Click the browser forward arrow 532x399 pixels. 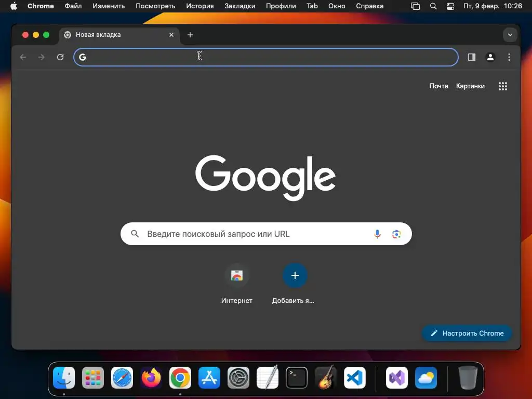[x=42, y=57]
